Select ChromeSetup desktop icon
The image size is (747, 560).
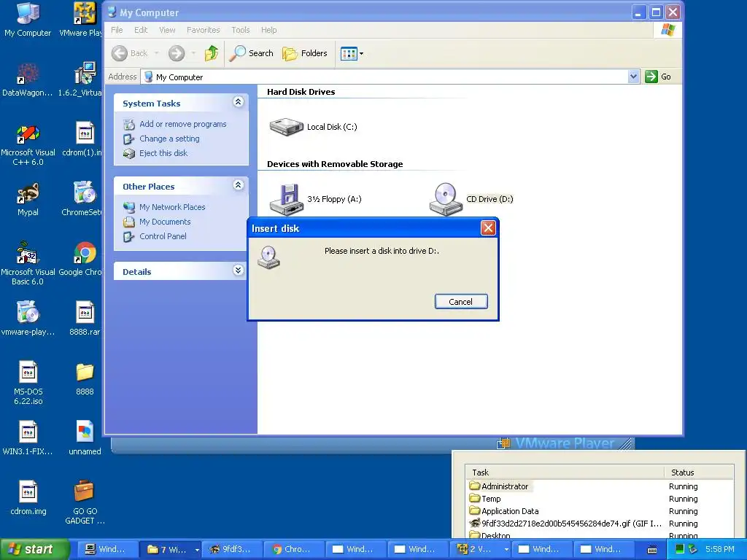coord(82,200)
